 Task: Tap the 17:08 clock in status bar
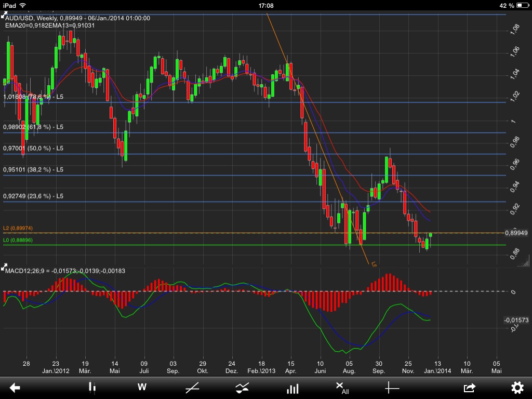(266, 5)
